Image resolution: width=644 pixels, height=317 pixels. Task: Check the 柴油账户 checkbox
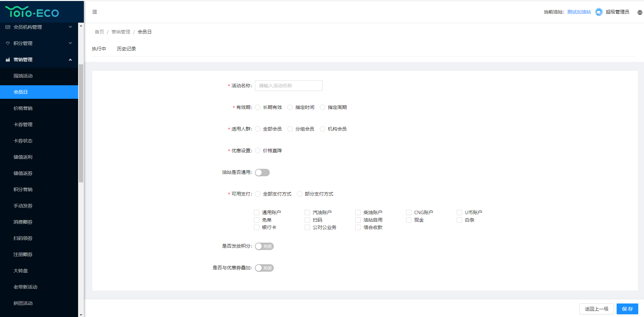coord(358,212)
